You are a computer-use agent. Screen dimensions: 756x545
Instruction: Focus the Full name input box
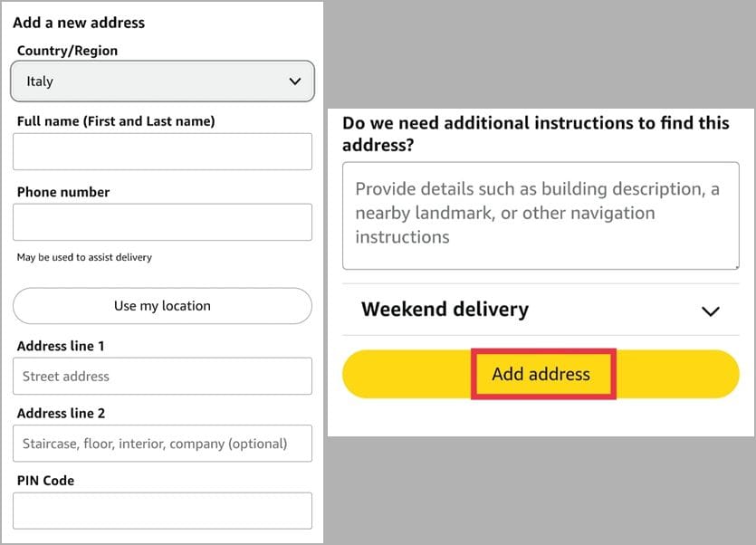coord(162,151)
